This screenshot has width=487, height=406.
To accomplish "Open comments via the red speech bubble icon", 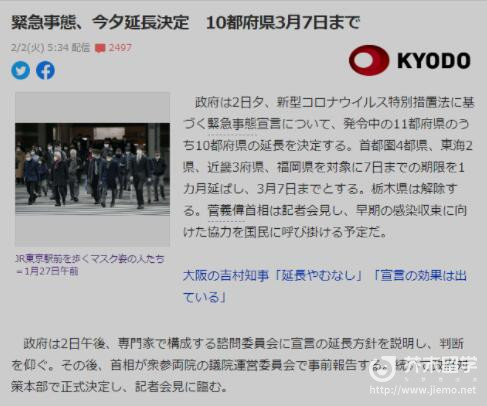I will (x=100, y=48).
